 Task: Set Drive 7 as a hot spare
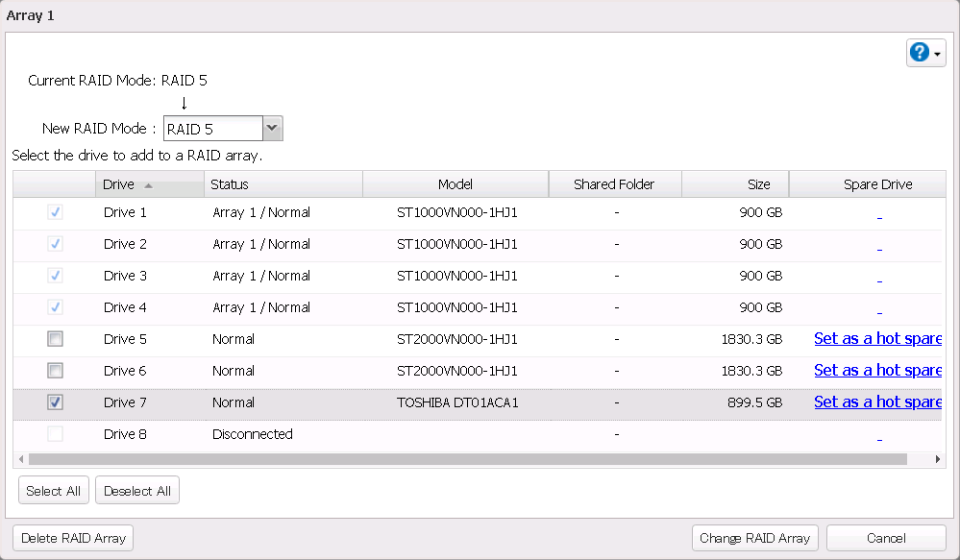tap(876, 402)
